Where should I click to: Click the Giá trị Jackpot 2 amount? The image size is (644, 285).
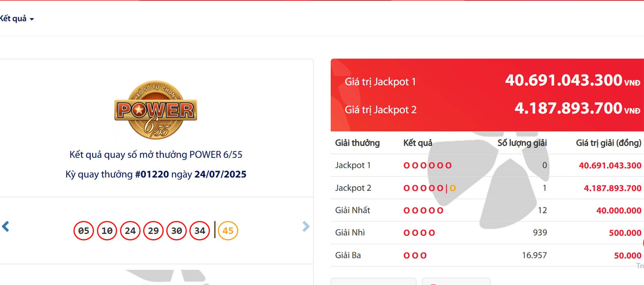568,108
